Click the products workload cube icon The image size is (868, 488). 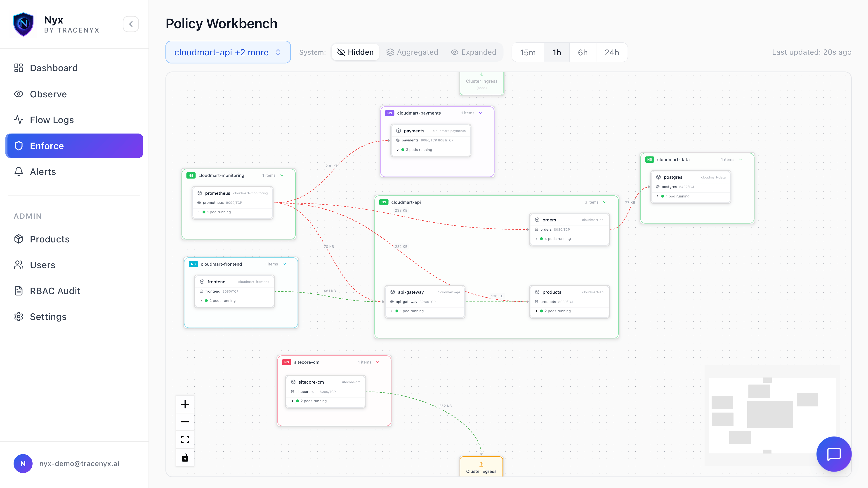point(537,292)
